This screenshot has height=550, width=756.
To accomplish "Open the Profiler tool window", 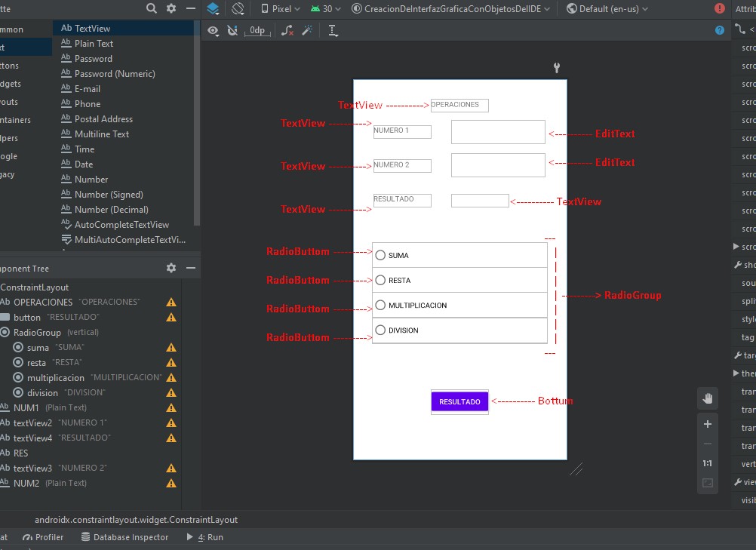I will pyautogui.click(x=43, y=537).
